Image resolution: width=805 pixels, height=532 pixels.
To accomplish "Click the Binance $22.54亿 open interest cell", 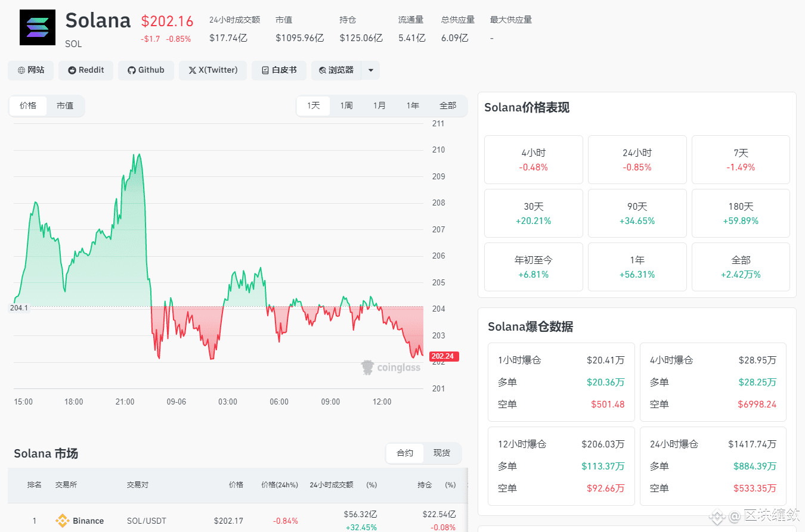I will (439, 514).
